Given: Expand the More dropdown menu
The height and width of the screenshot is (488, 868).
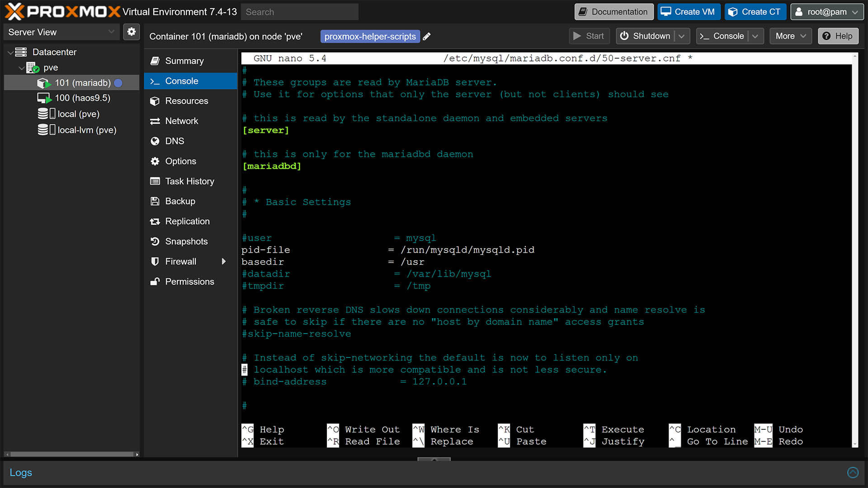Looking at the screenshot, I should [790, 36].
